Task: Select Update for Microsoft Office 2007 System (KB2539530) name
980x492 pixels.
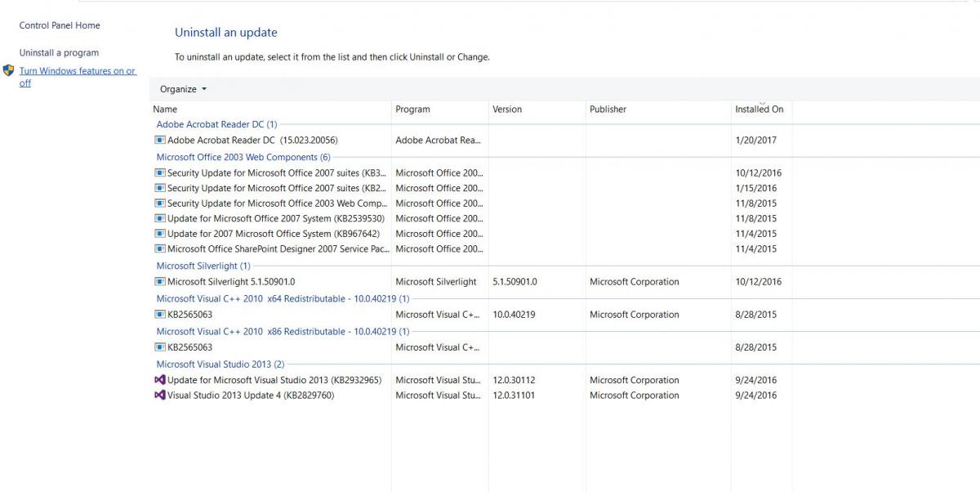Action: point(276,219)
